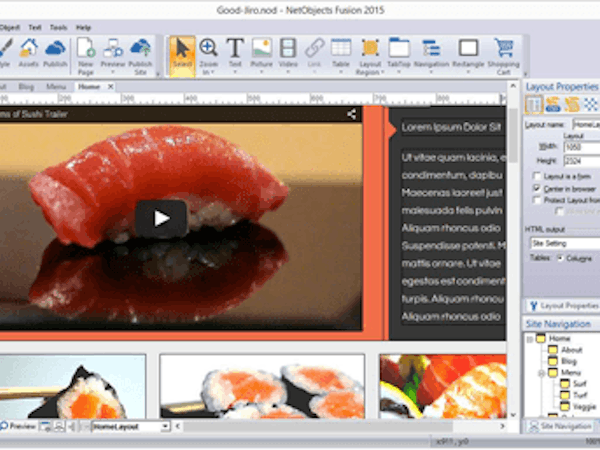600x450 pixels.
Task: Choose the Rectangle tool
Action: 468,54
